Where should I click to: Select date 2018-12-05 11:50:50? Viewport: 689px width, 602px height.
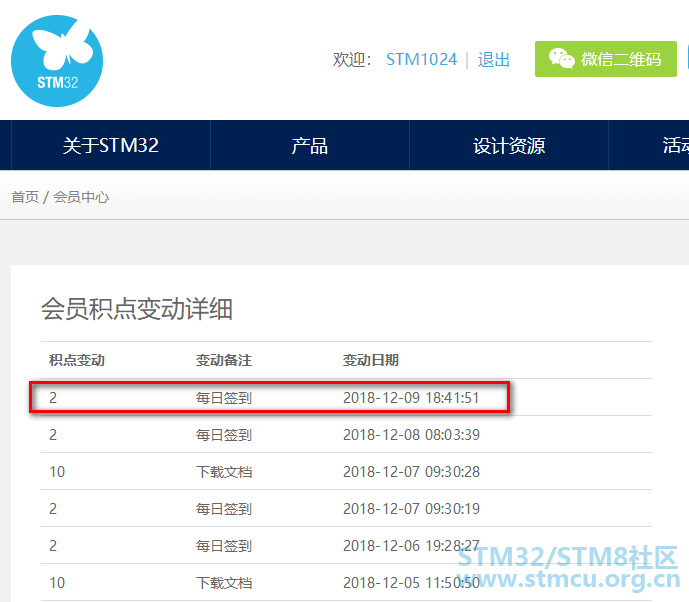411,582
